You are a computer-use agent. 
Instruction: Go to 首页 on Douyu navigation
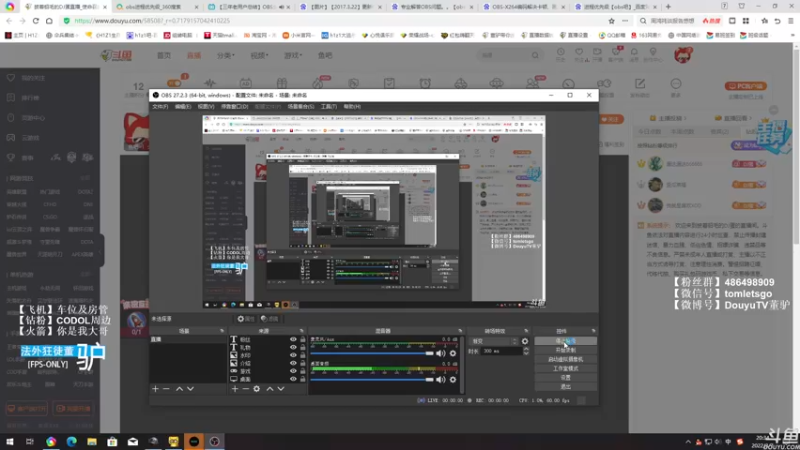[164, 55]
